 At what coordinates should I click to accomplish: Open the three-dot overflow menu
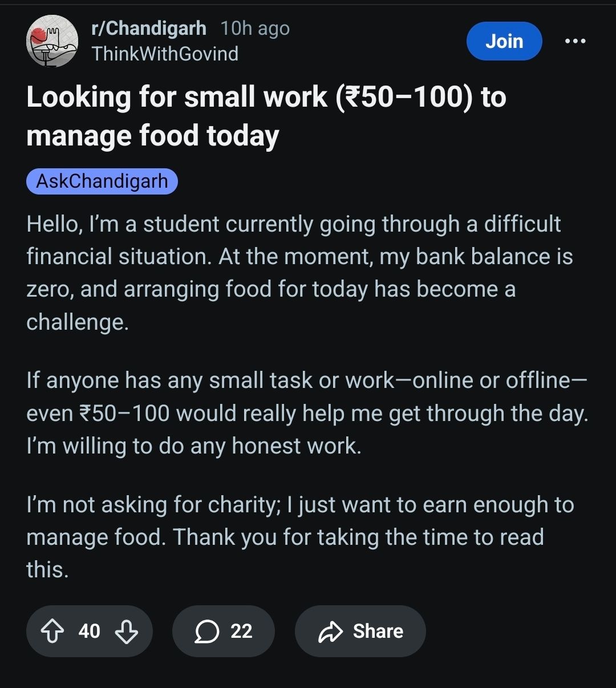(574, 41)
